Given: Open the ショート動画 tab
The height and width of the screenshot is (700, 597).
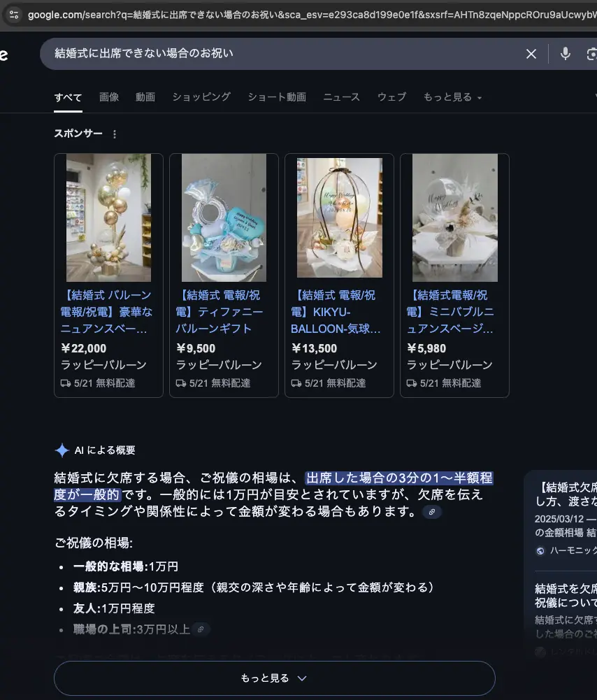Looking at the screenshot, I should (x=277, y=97).
